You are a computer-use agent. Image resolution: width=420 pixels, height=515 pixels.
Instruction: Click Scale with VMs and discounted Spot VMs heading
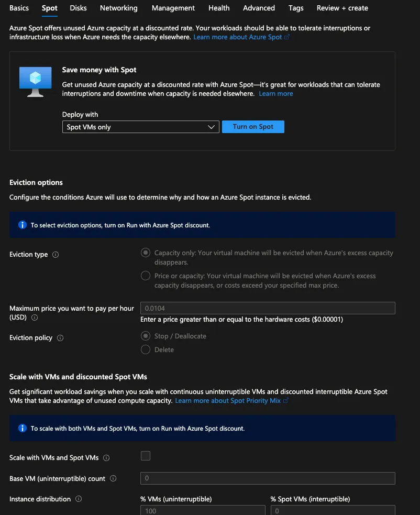(x=78, y=377)
